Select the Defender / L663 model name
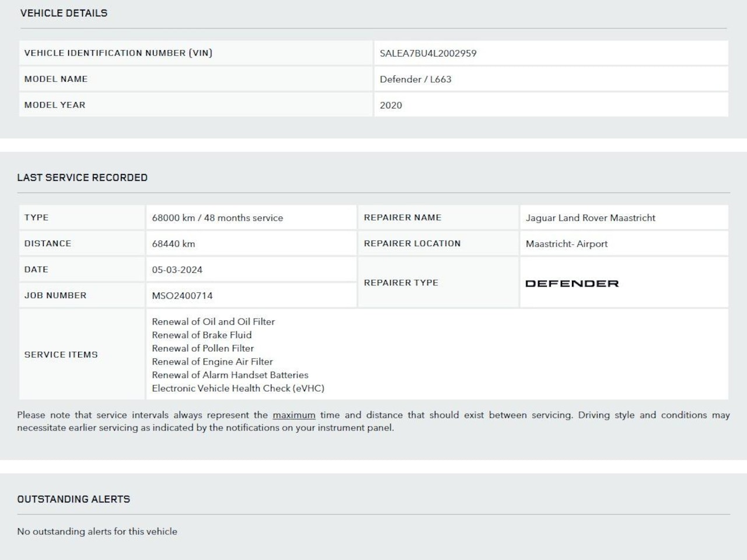Screen dimensions: 747x560 (416, 79)
